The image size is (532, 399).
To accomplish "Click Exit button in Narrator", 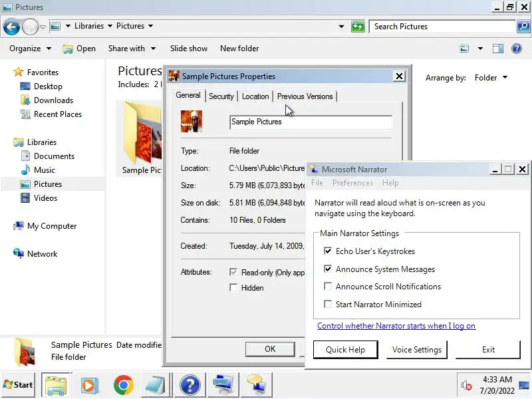I will pyautogui.click(x=488, y=350).
